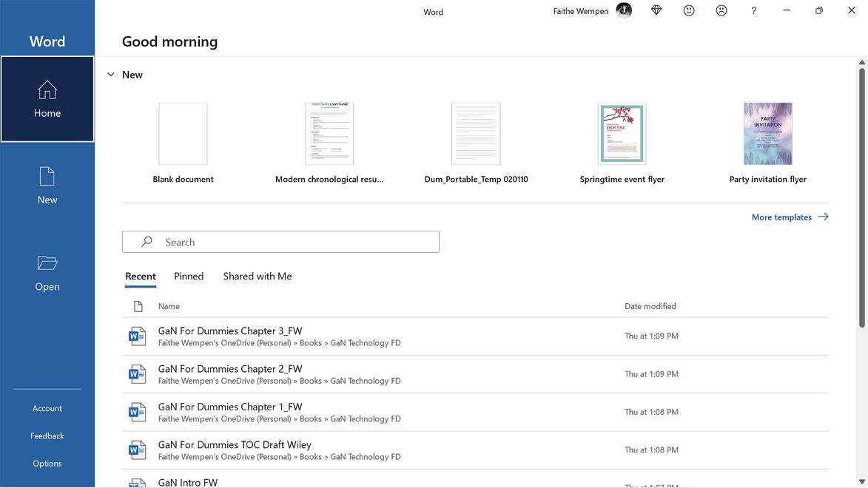
Task: Click the Party invitation flyer label
Action: (x=768, y=179)
